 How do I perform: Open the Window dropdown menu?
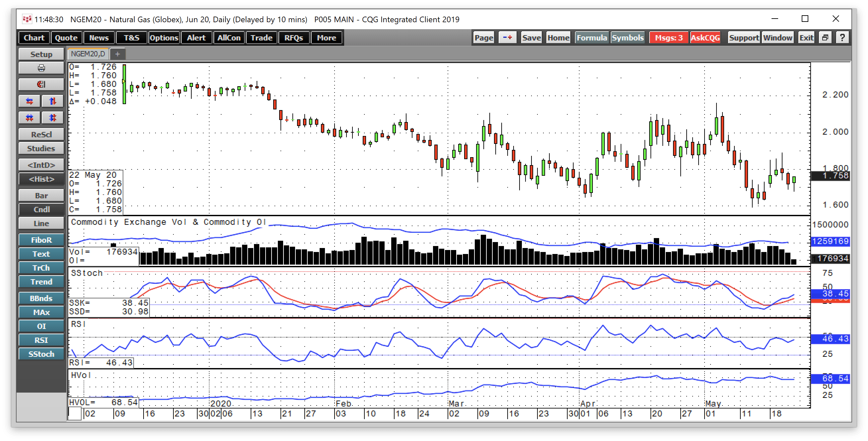click(778, 37)
